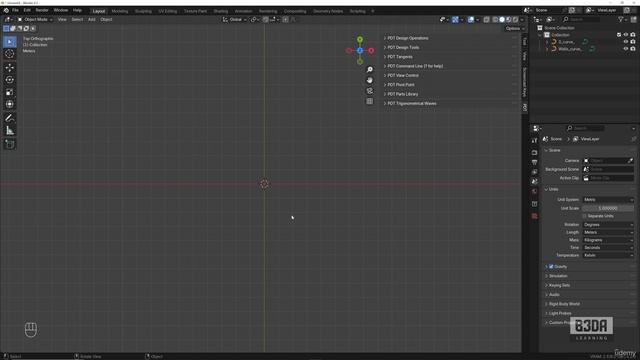Viewport: 640px width, 360px height.
Task: Open the Render properties tab icon
Action: (534, 152)
